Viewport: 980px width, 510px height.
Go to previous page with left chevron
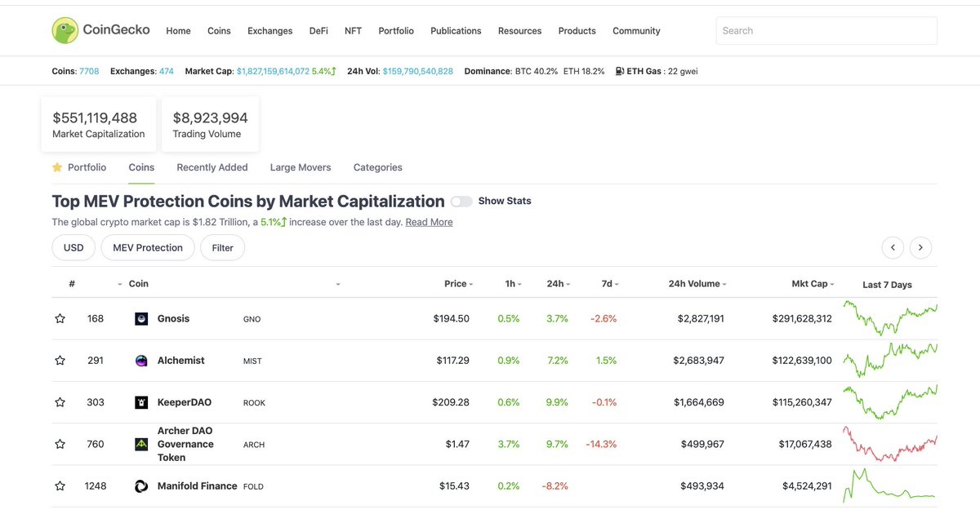(893, 247)
